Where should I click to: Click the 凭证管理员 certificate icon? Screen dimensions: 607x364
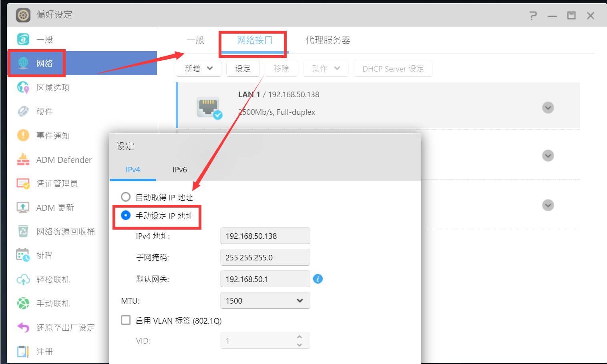[23, 183]
